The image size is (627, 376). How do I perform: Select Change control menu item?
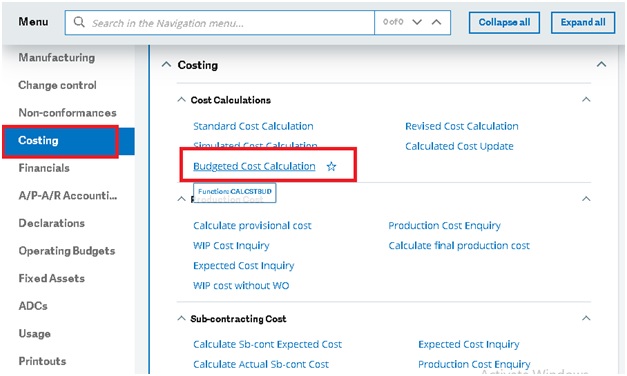click(57, 85)
